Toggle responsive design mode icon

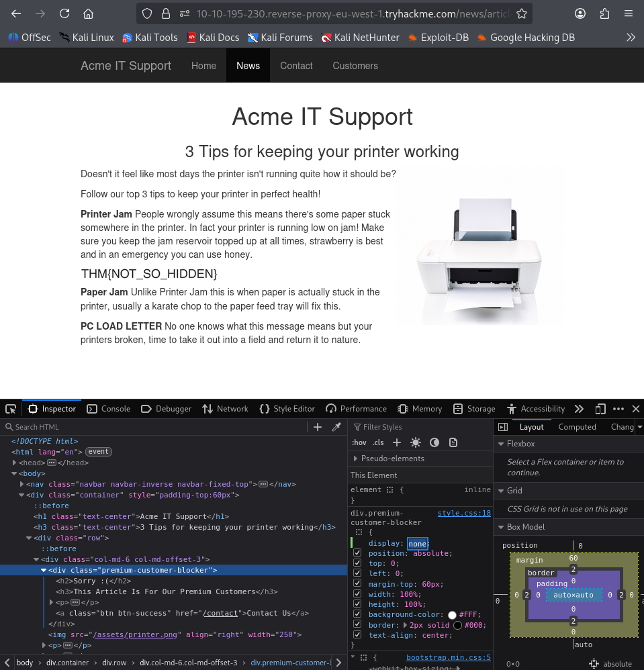click(x=600, y=409)
